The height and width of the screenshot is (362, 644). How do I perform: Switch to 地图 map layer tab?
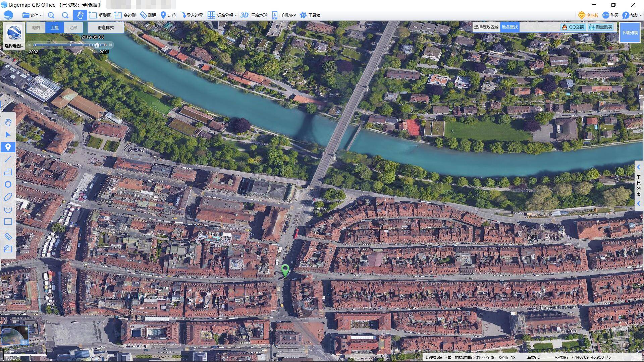36,27
